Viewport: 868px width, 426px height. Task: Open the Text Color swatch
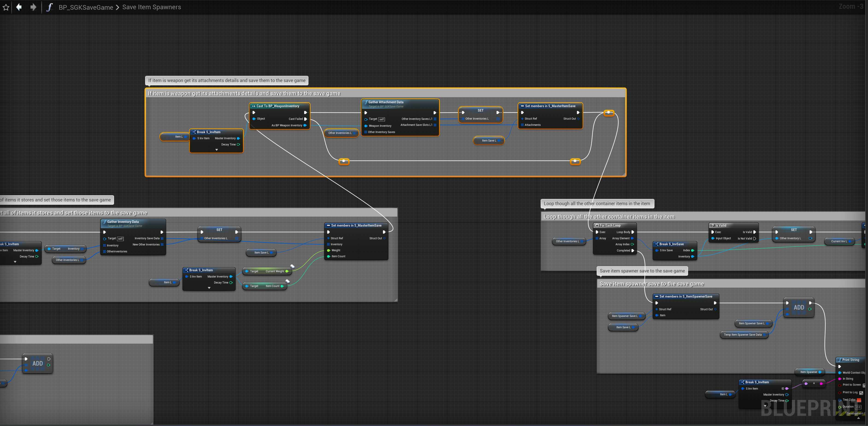pos(859,400)
